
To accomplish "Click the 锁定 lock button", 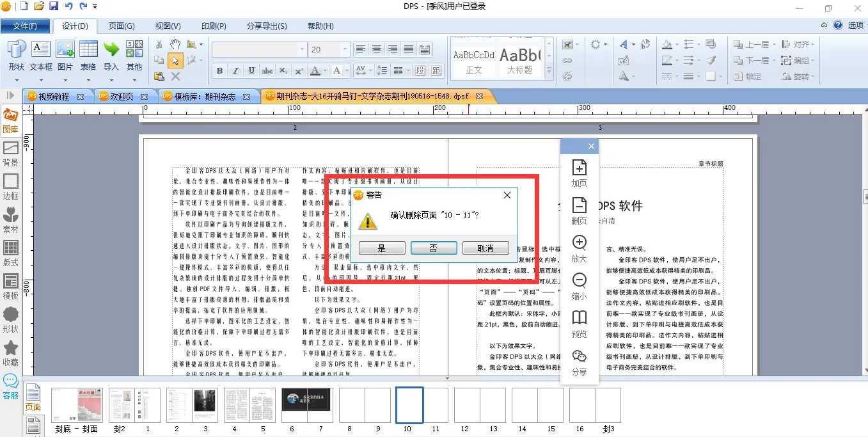I will (x=746, y=77).
